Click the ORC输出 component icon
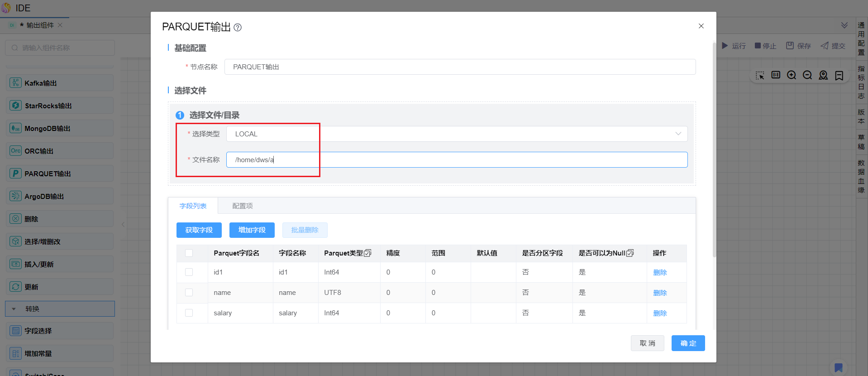Image resolution: width=868 pixels, height=376 pixels. (x=16, y=151)
